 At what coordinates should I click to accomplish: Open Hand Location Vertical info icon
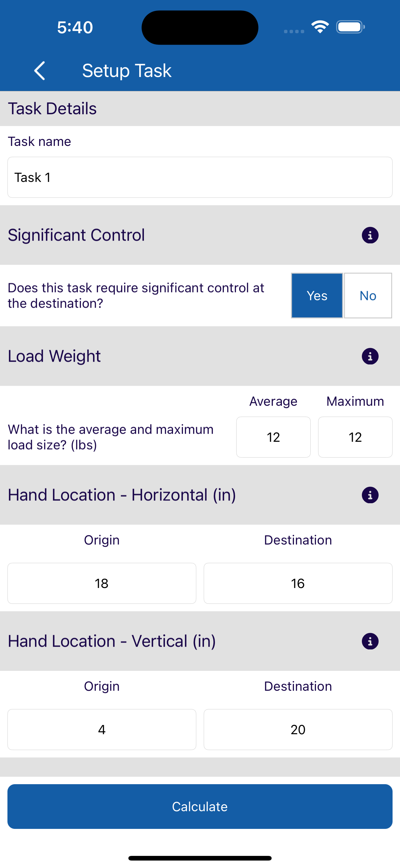point(370,641)
